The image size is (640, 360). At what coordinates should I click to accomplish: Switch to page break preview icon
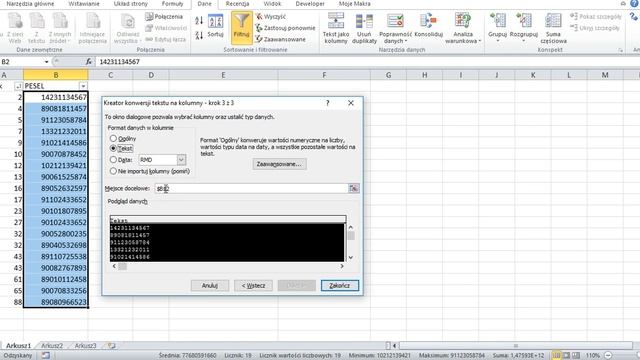pos(576,356)
